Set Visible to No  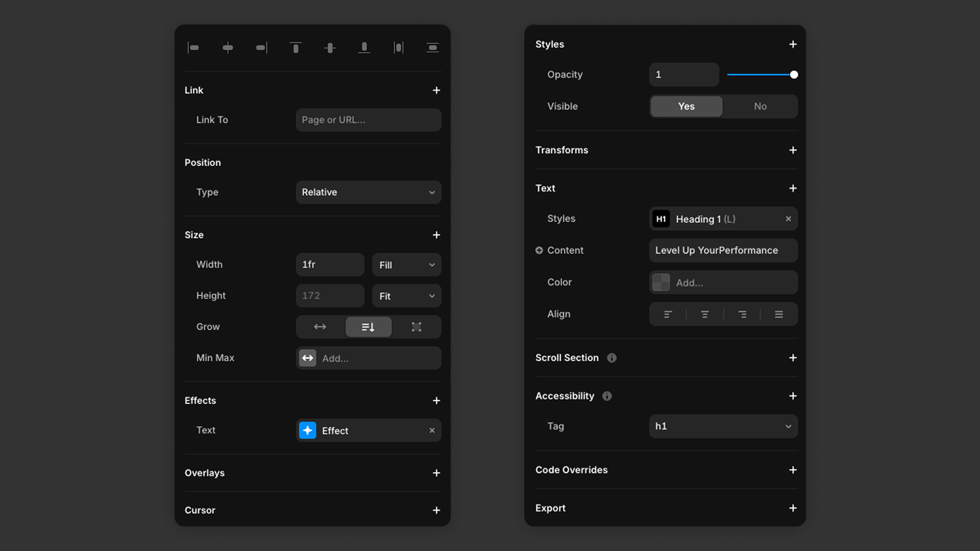pos(760,107)
